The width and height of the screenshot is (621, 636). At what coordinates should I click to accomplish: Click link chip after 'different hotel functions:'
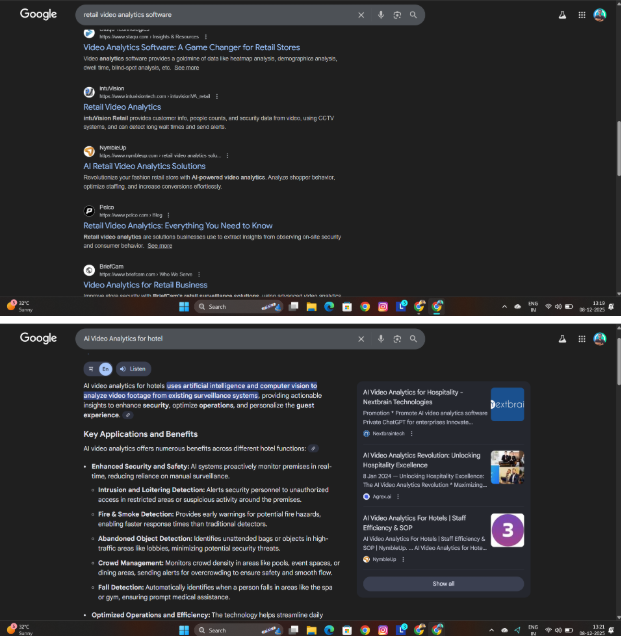(313, 449)
